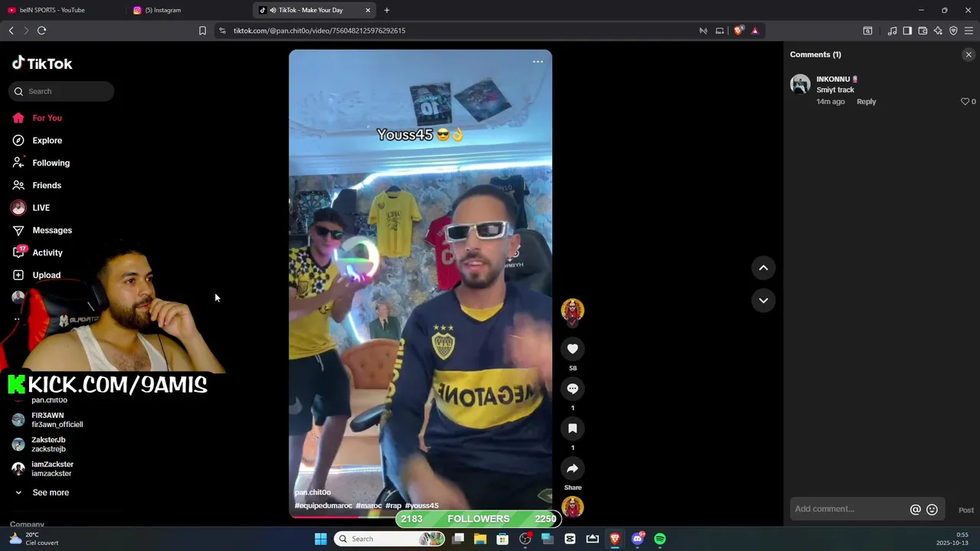Image resolution: width=980 pixels, height=551 pixels.
Task: Like the video with the heart icon
Action: [x=572, y=349]
